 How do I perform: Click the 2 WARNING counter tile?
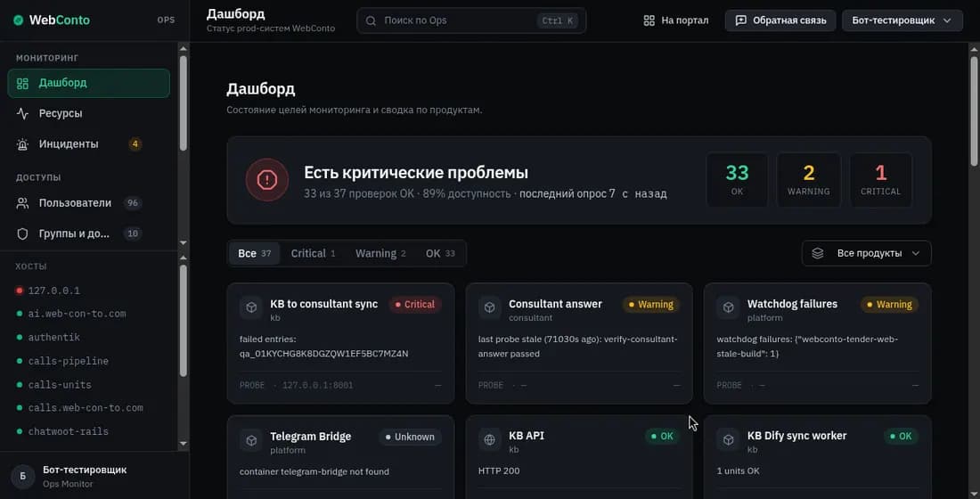809,180
